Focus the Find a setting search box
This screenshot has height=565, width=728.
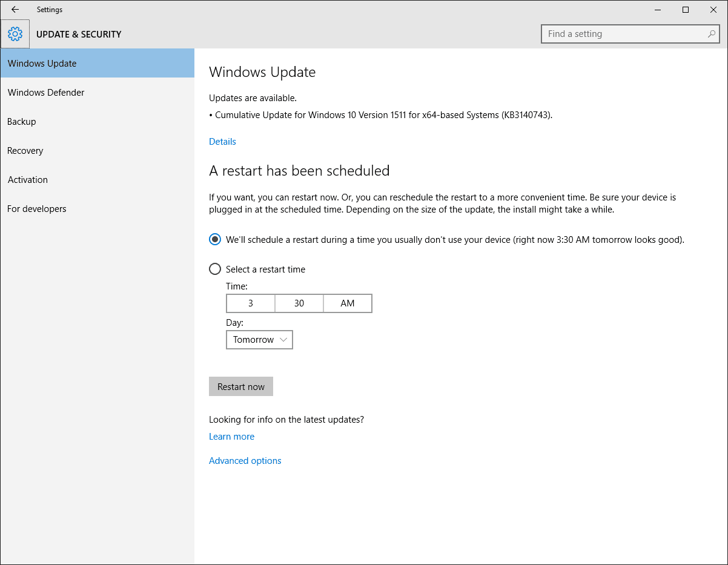pyautogui.click(x=630, y=34)
